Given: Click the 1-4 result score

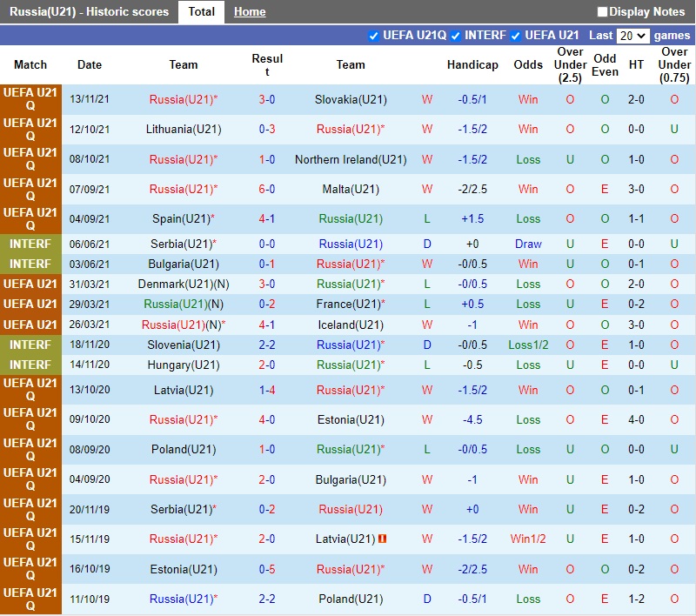Looking at the screenshot, I should click(267, 391).
